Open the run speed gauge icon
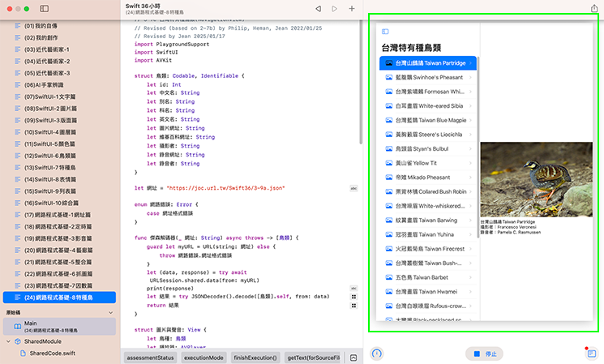Screen dimensions: 604x364 click(x=377, y=353)
